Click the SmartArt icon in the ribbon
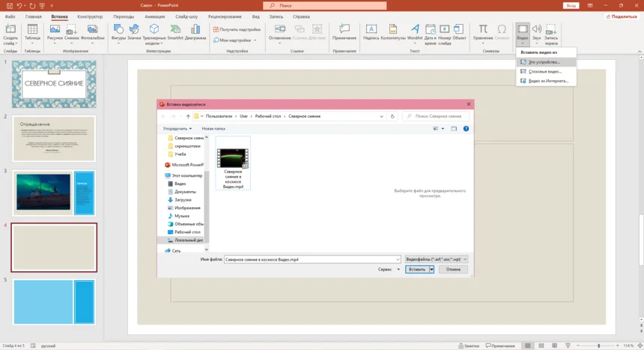Screen dimensions: 644x350 point(174,31)
